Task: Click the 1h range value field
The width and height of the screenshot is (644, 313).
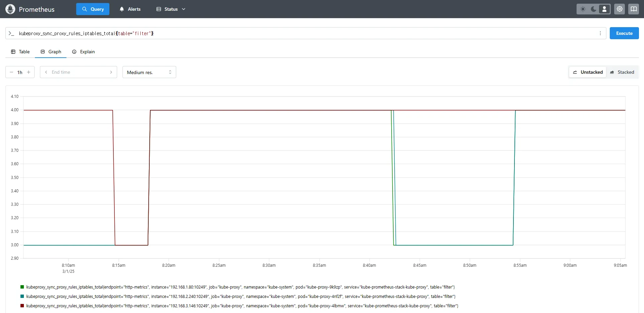Action: pos(20,72)
